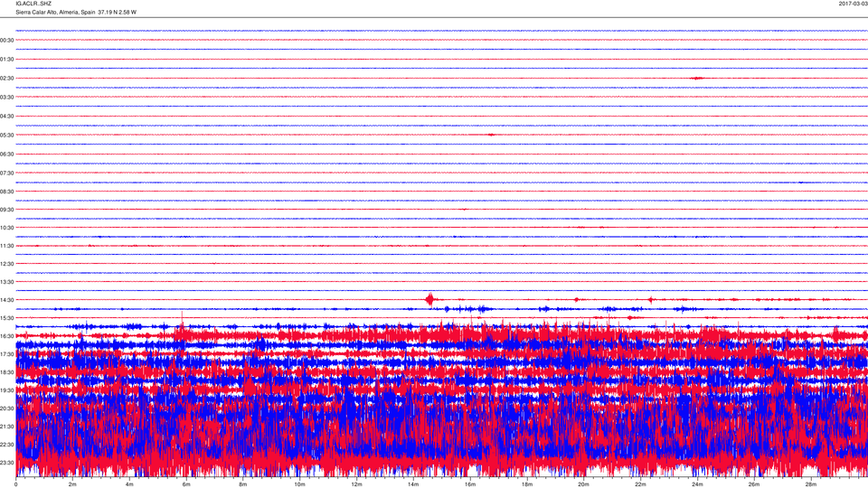Click the 05:30 time label
Image resolution: width=868 pixels, height=488 pixels.
click(x=7, y=135)
